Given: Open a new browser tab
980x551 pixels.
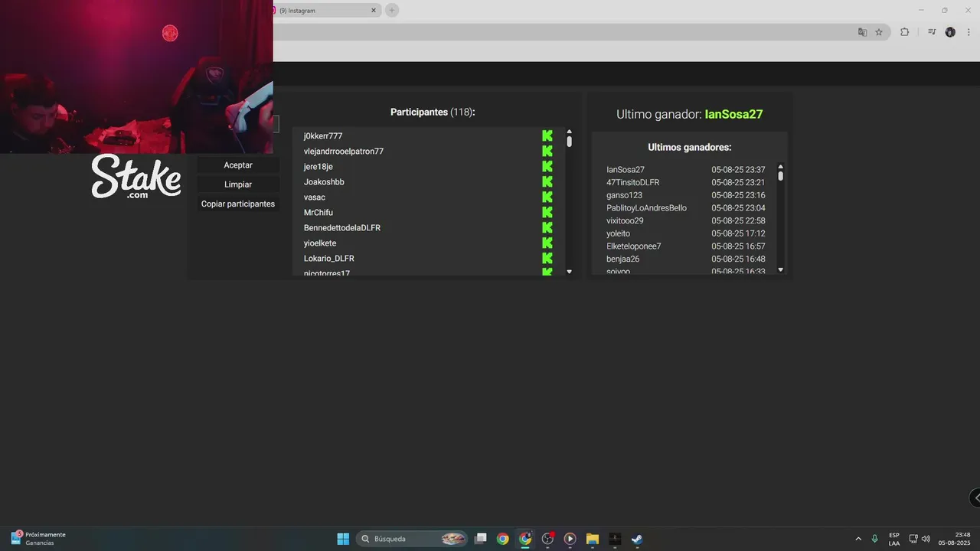Looking at the screenshot, I should 392,10.
